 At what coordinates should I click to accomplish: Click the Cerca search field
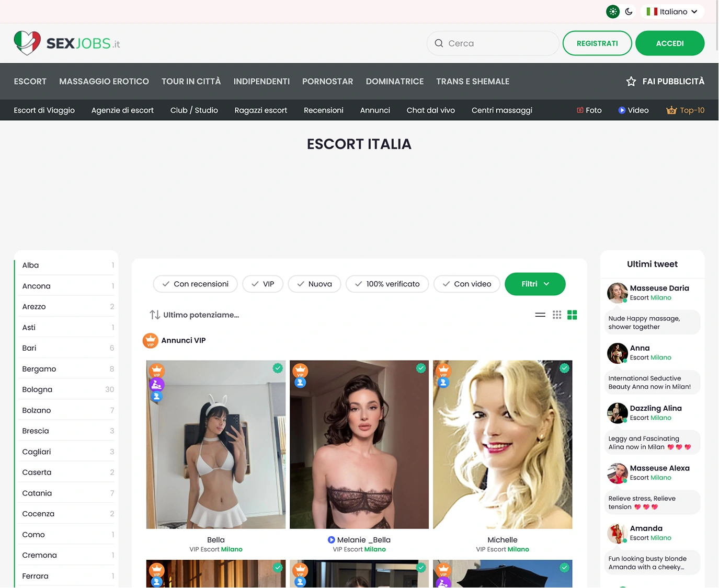[x=493, y=43]
